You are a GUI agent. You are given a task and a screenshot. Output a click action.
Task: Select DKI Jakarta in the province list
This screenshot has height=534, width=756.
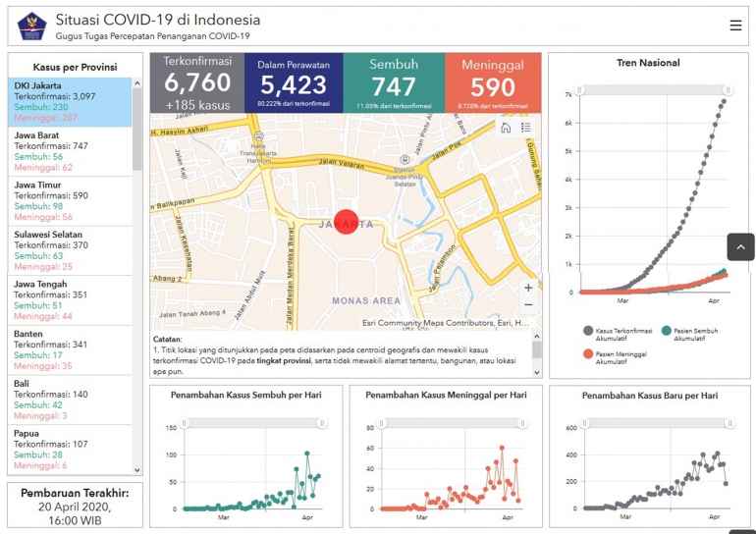point(69,102)
